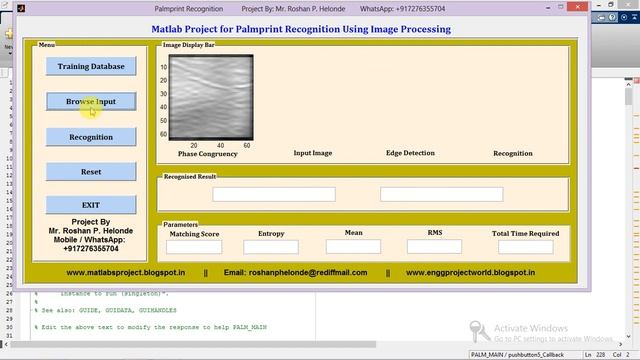Click the RMS value field
The image size is (640, 360).
click(434, 247)
